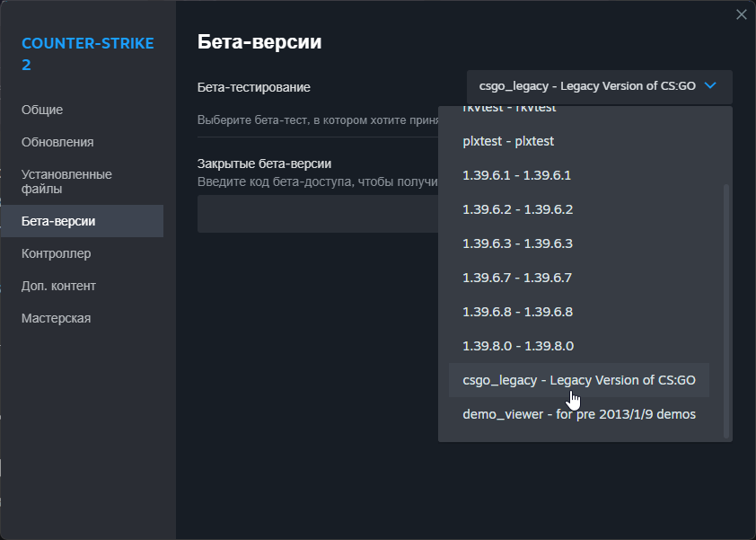
Task: Click the Бета-тестирование label
Action: [x=253, y=87]
